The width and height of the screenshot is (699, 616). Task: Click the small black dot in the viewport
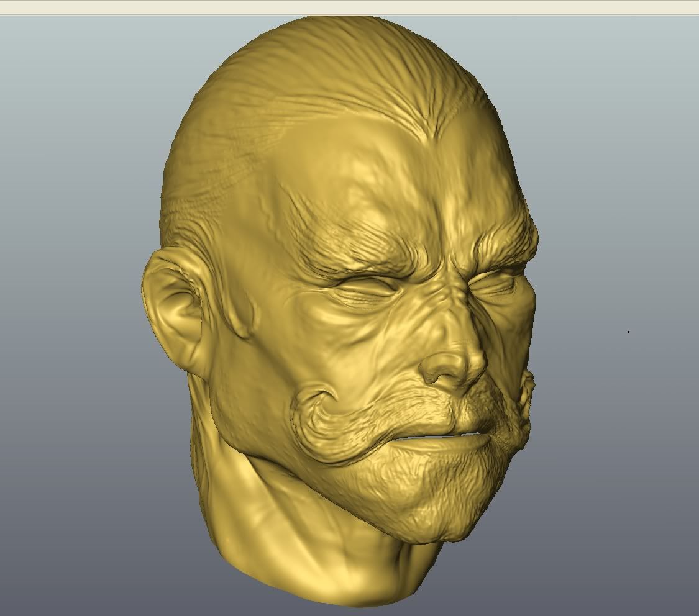[628, 332]
